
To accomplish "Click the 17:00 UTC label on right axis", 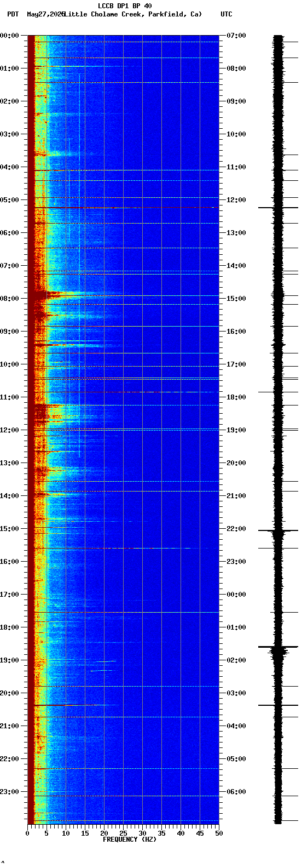I will click(x=236, y=364).
